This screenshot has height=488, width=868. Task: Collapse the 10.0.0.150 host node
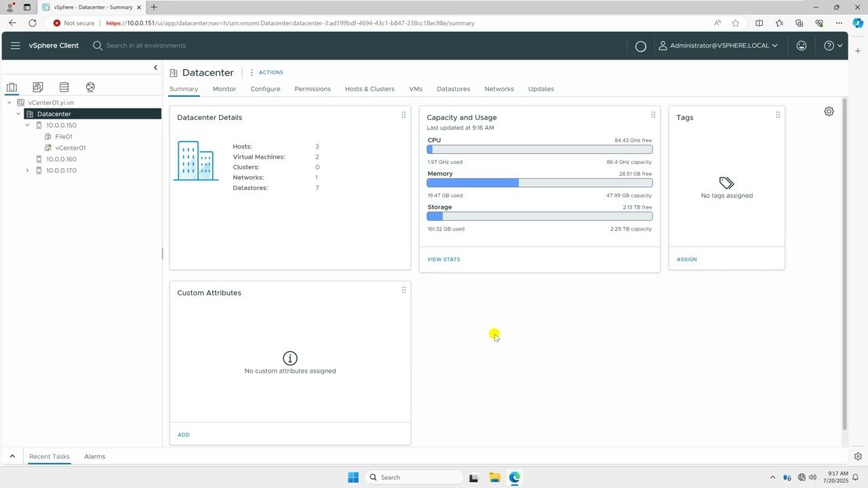[x=27, y=125]
